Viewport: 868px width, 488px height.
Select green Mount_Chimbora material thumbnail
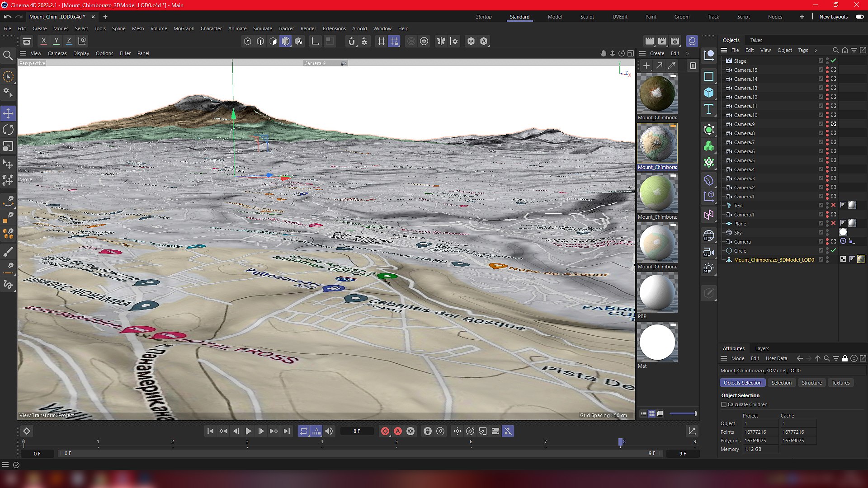(657, 193)
